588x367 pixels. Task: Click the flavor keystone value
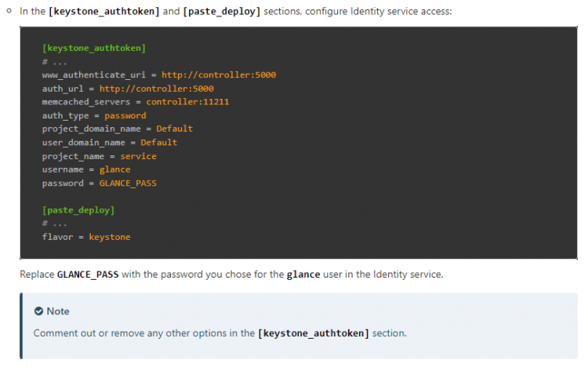tap(110, 237)
